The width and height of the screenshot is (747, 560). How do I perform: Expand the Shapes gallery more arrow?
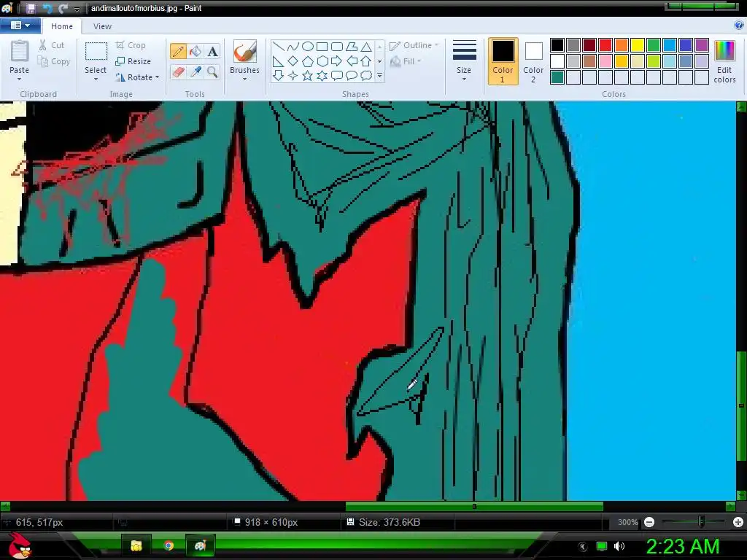tap(379, 75)
